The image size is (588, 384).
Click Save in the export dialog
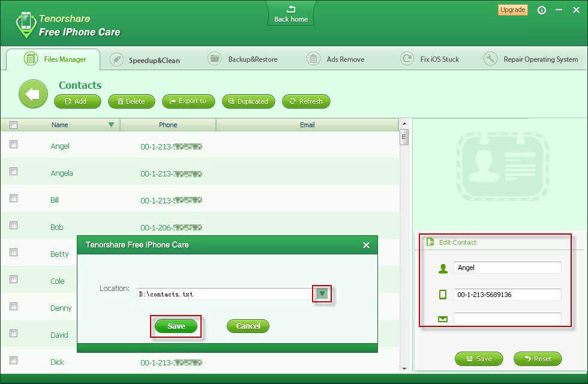tap(176, 326)
